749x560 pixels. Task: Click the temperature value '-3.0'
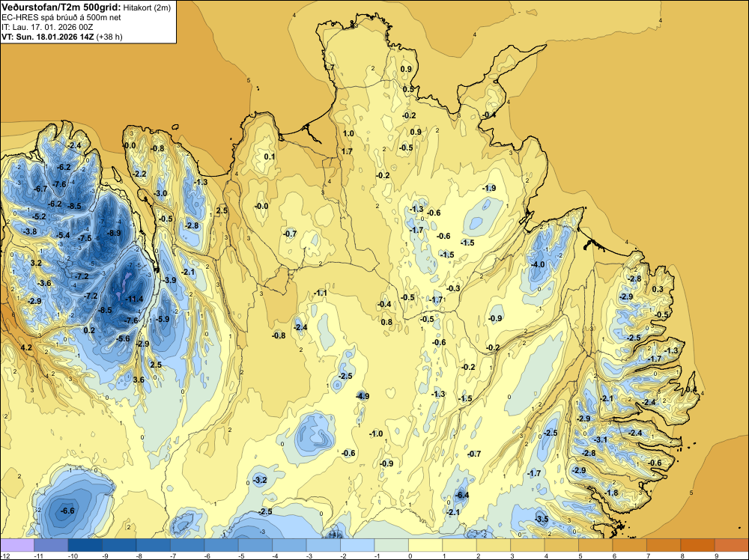160,193
